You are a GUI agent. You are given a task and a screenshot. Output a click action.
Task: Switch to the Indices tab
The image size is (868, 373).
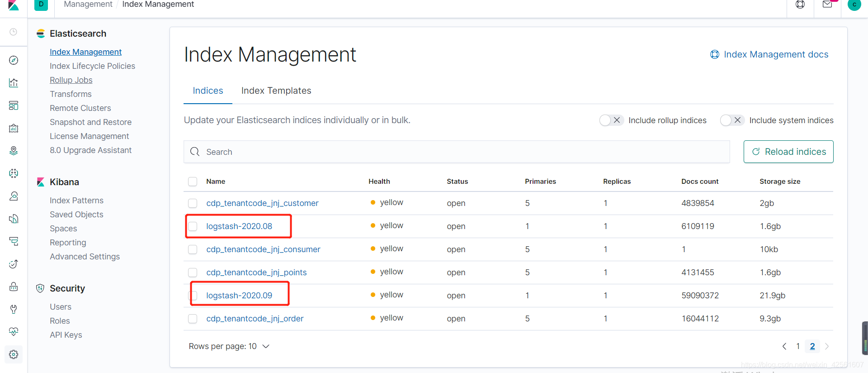(208, 91)
